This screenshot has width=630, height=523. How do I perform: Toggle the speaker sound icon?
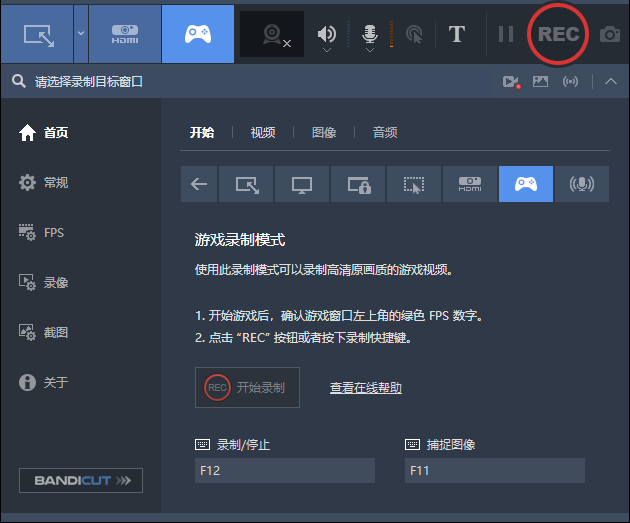click(327, 33)
